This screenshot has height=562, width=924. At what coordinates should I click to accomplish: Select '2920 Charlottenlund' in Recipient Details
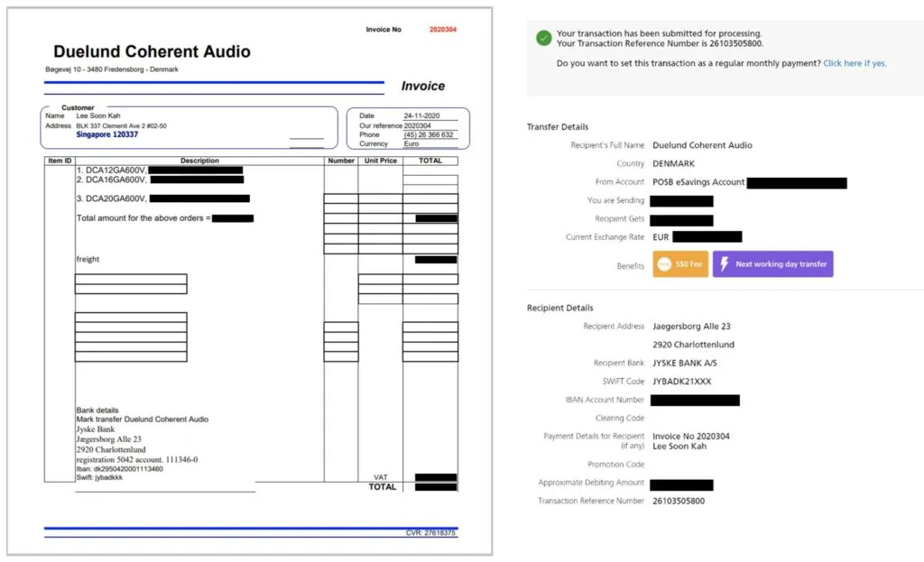pos(693,345)
